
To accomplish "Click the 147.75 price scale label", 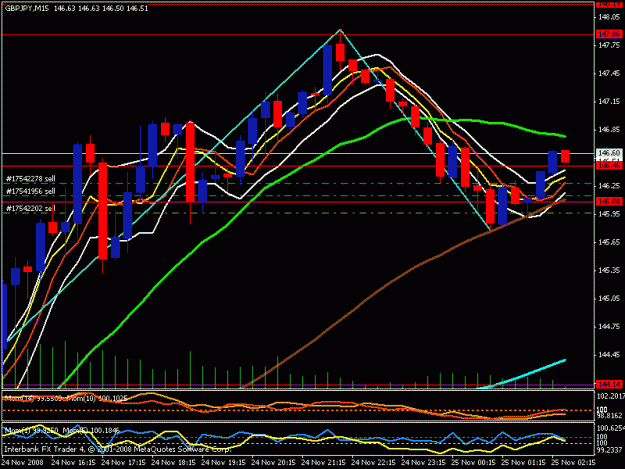I will (609, 45).
